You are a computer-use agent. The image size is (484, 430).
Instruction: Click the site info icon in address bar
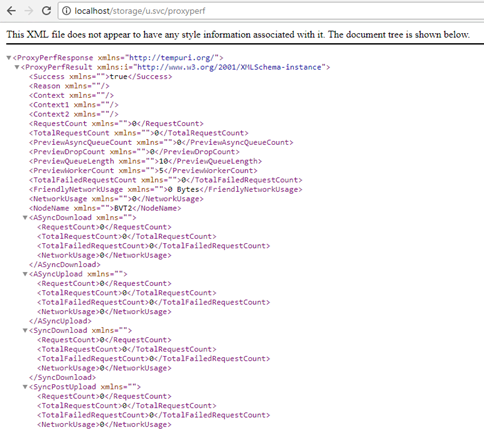(67, 11)
